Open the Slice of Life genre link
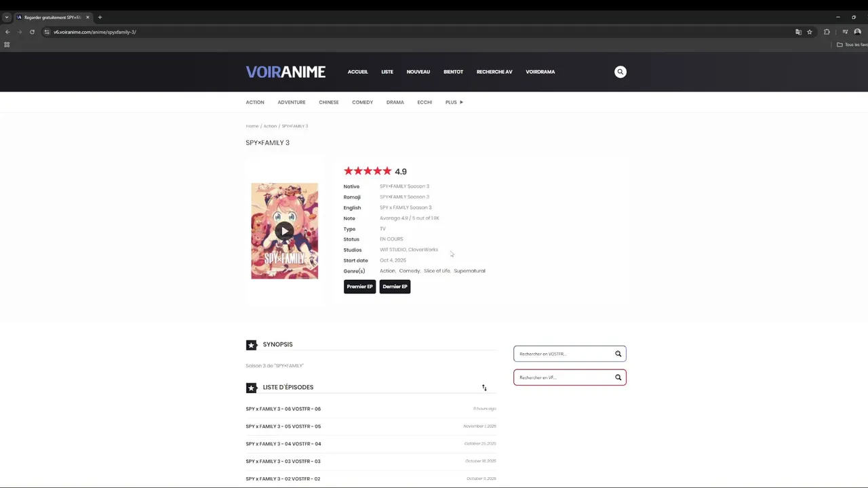Viewport: 868px width, 488px height. tap(437, 271)
